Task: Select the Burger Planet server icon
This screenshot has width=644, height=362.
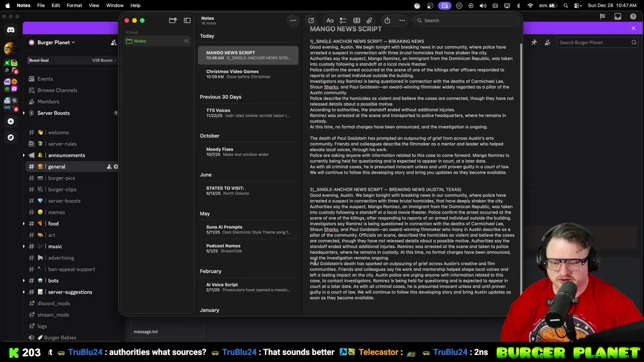Action: (10, 49)
